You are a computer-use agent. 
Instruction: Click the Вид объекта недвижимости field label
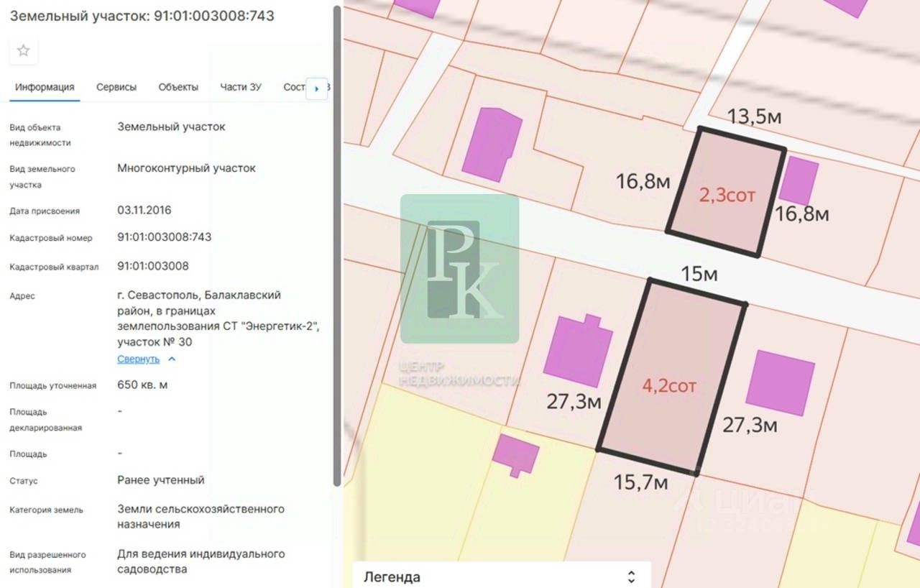[x=40, y=135]
